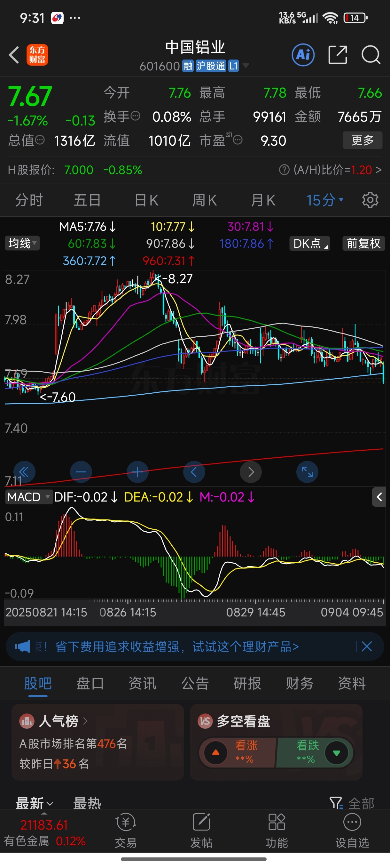Open the 股吧 tab
This screenshot has height=868, width=390.
click(38, 683)
